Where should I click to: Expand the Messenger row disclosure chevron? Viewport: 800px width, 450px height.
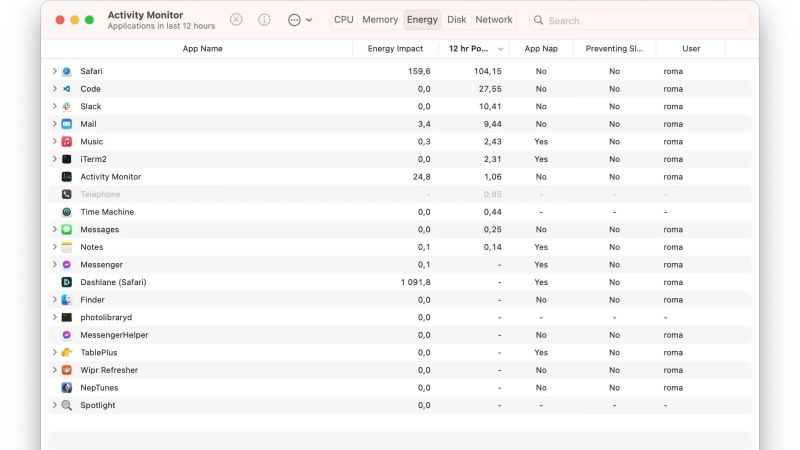(55, 265)
